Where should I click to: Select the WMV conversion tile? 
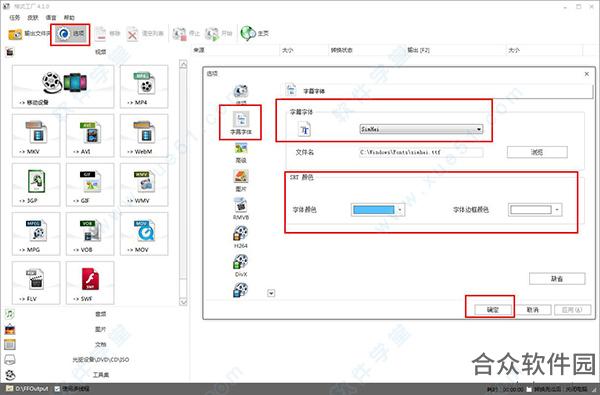(x=144, y=184)
